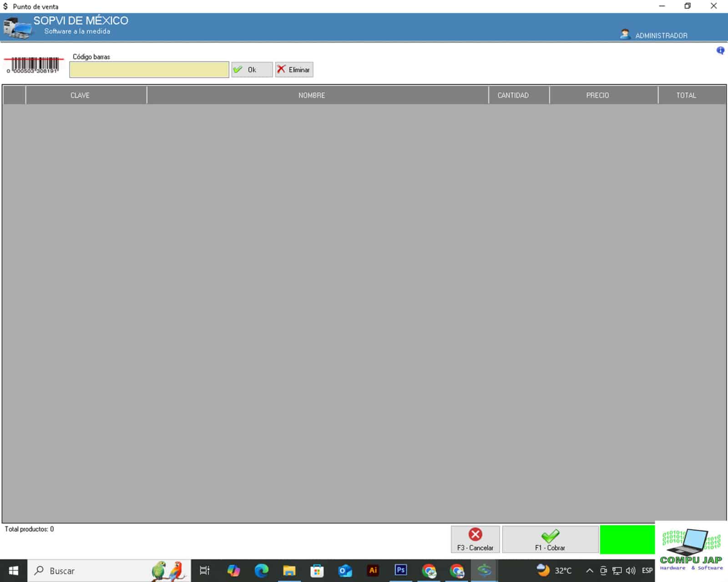This screenshot has width=728, height=582.
Task: Click F3 - Cancelar to cancel sale
Action: click(475, 539)
